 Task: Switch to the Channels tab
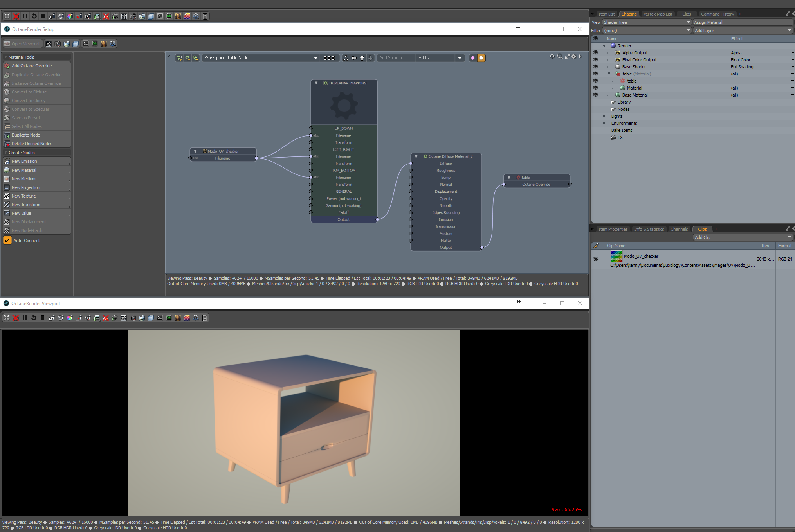tap(679, 229)
